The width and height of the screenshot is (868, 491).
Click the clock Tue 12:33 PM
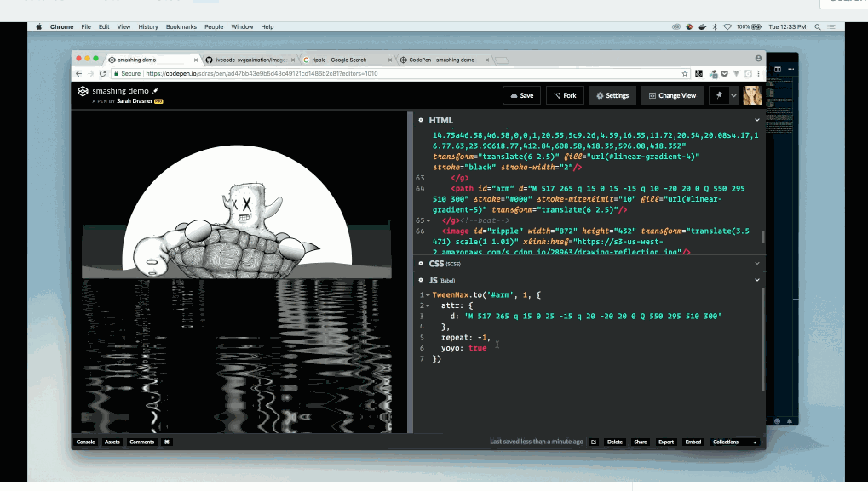[x=787, y=26]
